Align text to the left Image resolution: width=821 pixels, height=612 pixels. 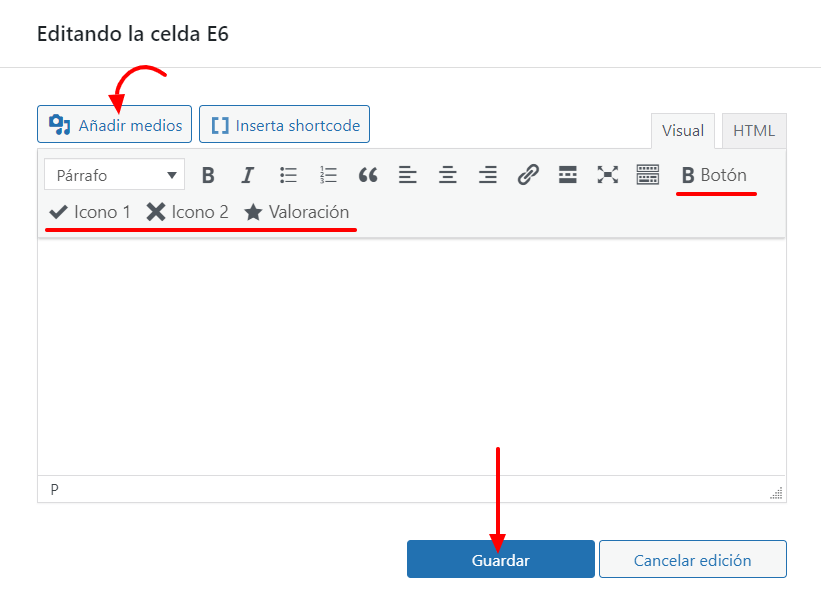pyautogui.click(x=408, y=175)
